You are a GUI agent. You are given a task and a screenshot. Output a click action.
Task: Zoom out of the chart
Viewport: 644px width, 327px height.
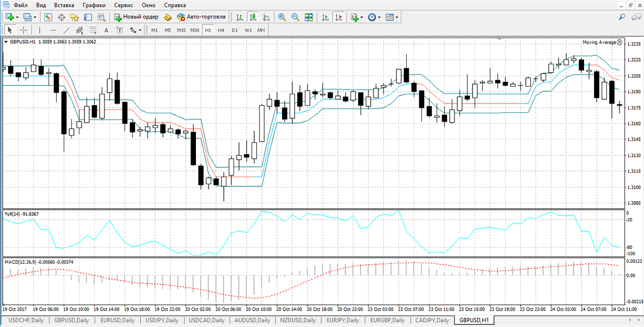(295, 17)
